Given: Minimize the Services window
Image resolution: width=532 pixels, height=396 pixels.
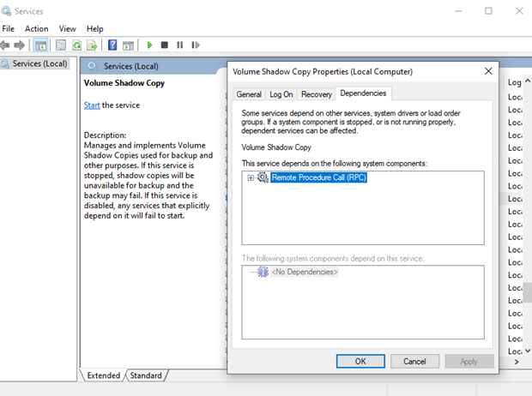Looking at the screenshot, I should pyautogui.click(x=458, y=11).
